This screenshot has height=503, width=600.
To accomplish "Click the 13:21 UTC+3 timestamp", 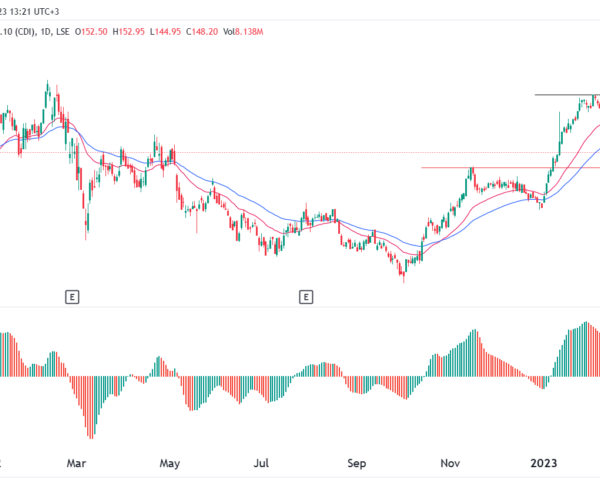I will pos(34,11).
